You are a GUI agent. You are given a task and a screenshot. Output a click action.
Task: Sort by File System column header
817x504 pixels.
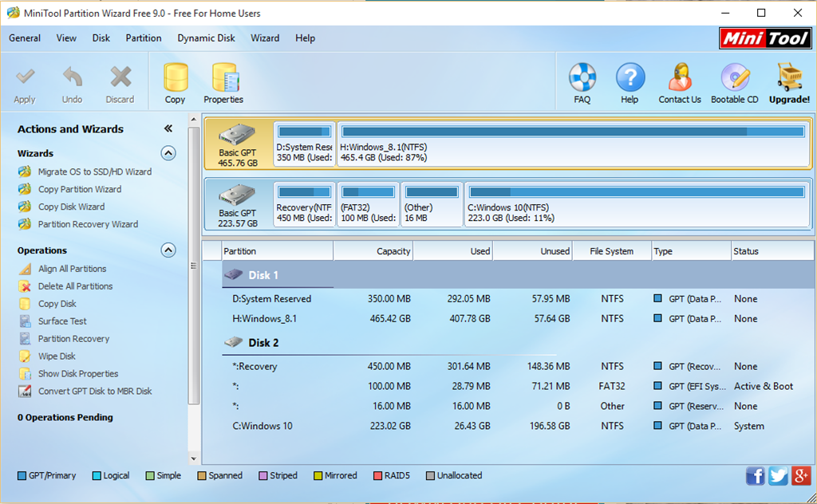[x=612, y=251]
